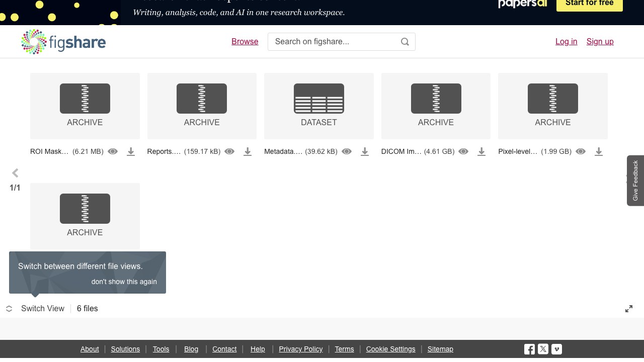Image resolution: width=644 pixels, height=362 pixels.
Task: Open the Tools footer link
Action: (161, 349)
